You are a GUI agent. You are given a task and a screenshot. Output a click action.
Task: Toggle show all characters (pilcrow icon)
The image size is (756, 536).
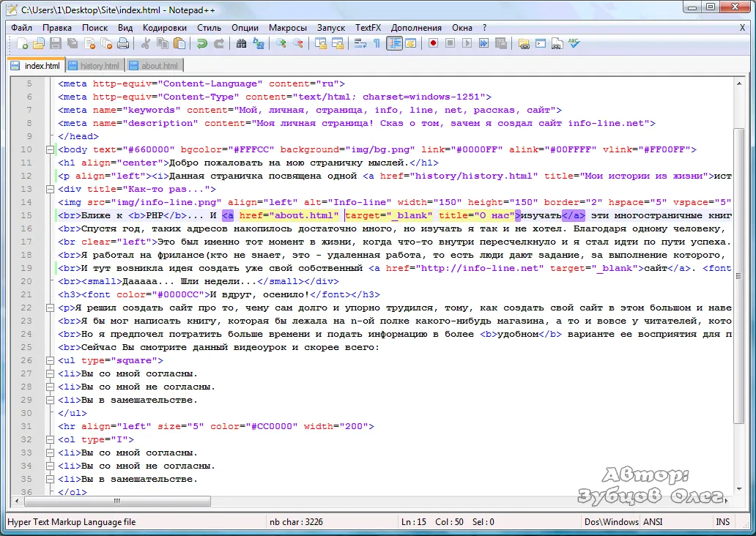click(x=377, y=44)
